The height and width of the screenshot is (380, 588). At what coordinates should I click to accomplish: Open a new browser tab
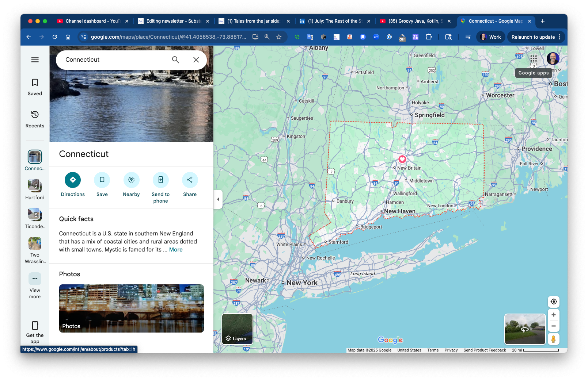(543, 21)
